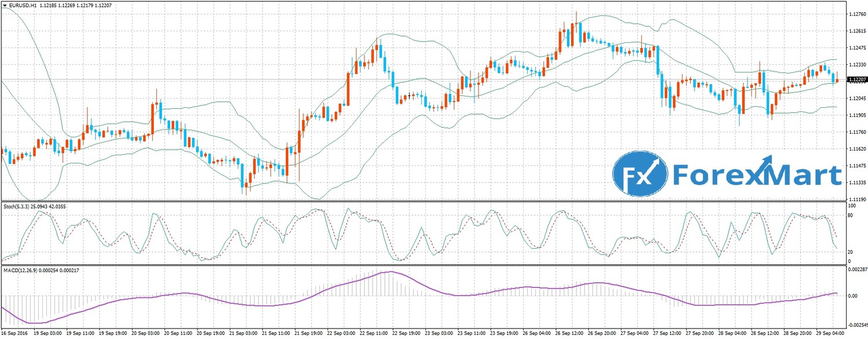The width and height of the screenshot is (868, 339).
Task: Click the 20 Sep 11:00 time label
Action: click(x=178, y=335)
